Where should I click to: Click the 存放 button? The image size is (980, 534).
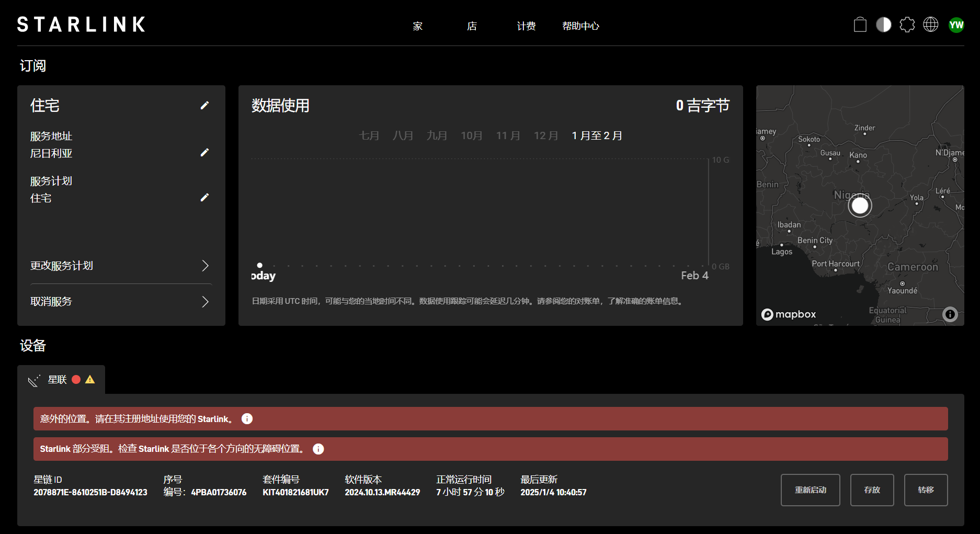point(872,490)
